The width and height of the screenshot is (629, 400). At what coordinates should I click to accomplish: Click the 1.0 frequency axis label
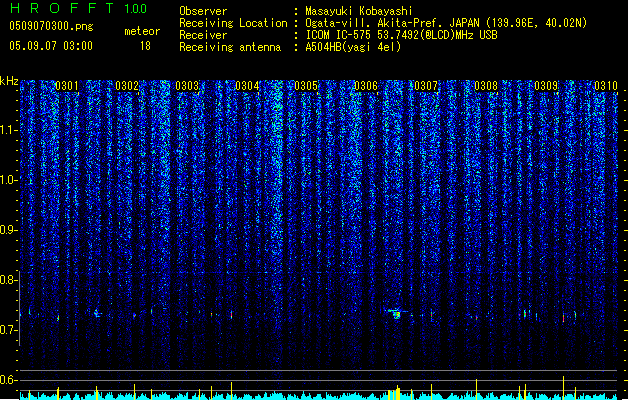click(9, 180)
